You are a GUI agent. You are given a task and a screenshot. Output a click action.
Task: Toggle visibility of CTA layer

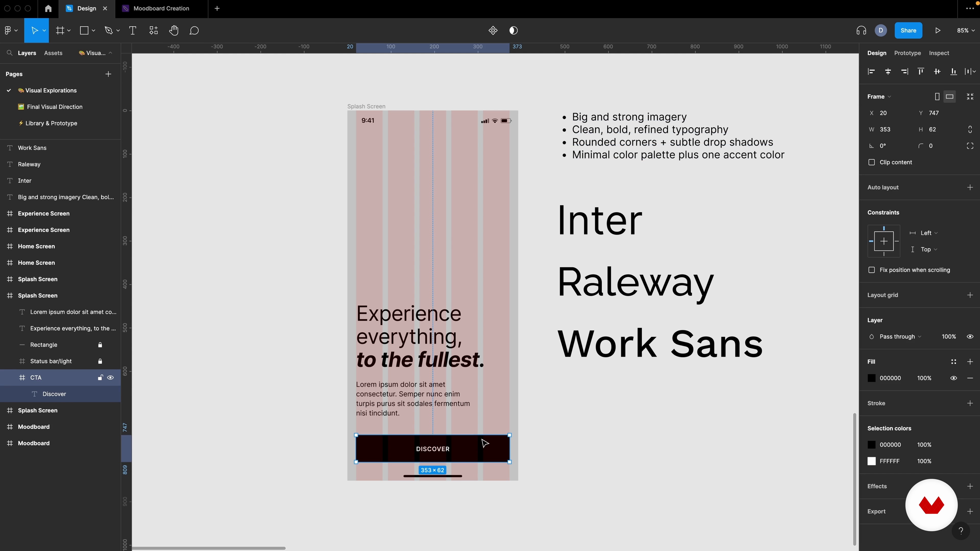click(x=111, y=378)
